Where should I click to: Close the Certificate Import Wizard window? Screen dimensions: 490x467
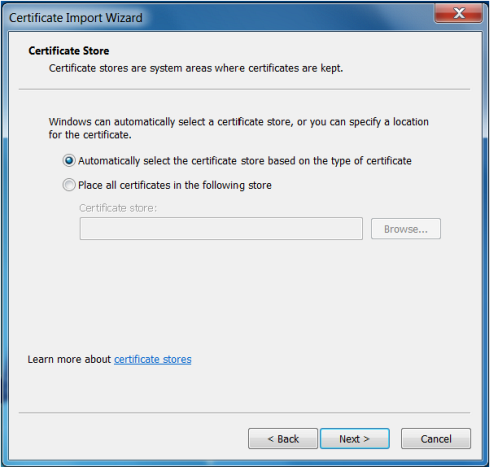pos(459,13)
